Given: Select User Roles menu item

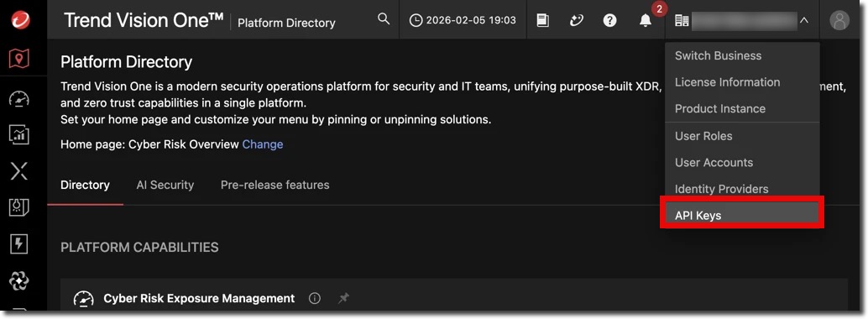Looking at the screenshot, I should (742, 136).
